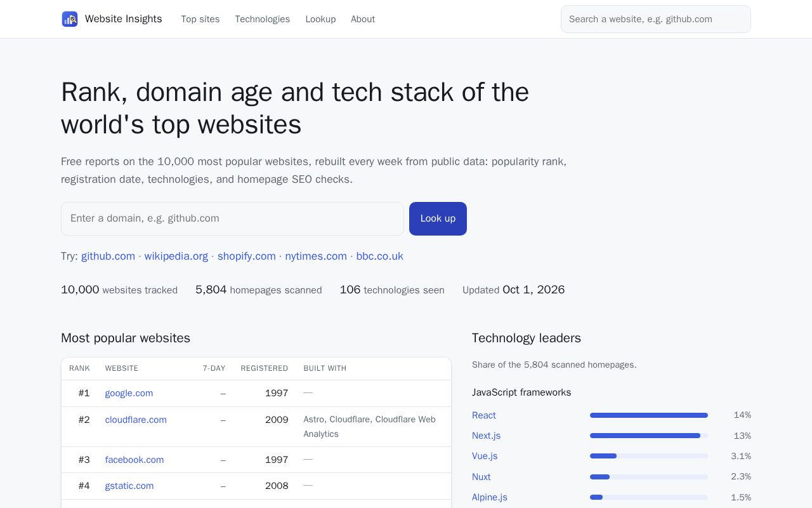Click the WEBSITE column header

tap(122, 368)
